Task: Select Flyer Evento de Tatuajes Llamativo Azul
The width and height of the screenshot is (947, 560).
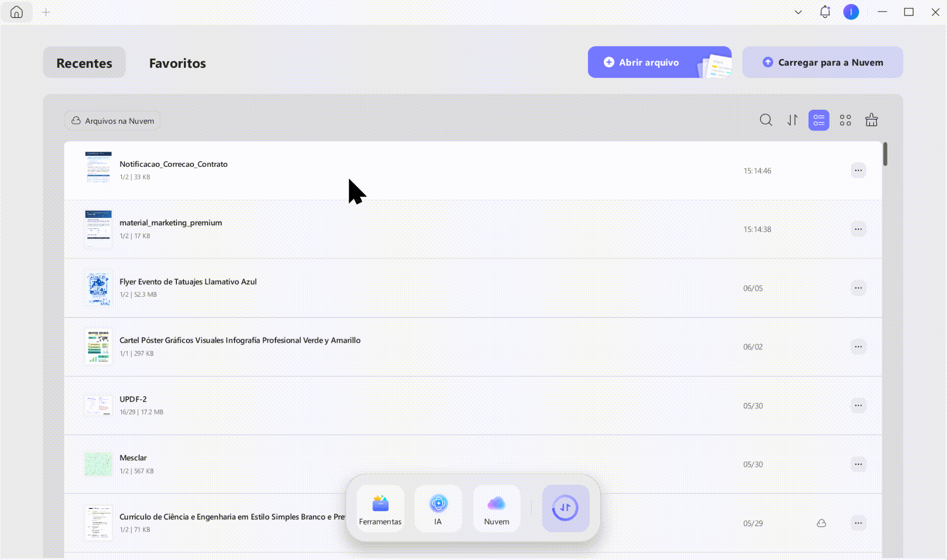Action: [188, 282]
